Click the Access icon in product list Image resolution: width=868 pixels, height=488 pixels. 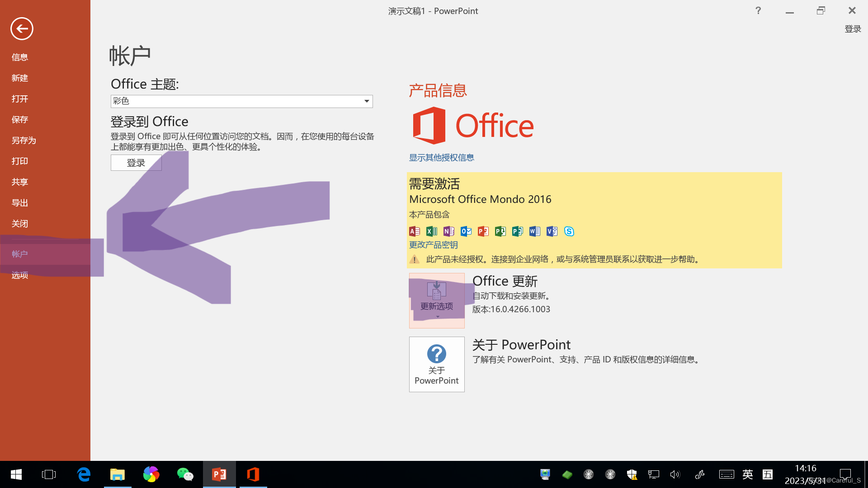click(414, 231)
